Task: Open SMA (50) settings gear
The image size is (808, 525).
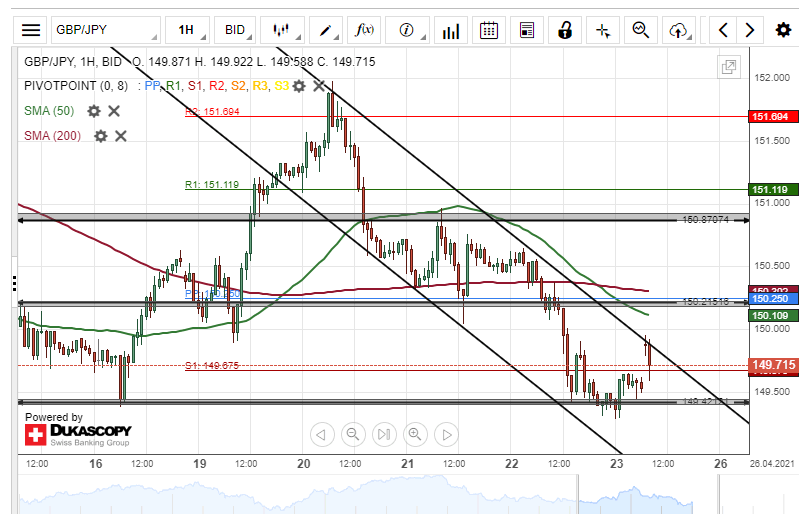Action: 94,111
